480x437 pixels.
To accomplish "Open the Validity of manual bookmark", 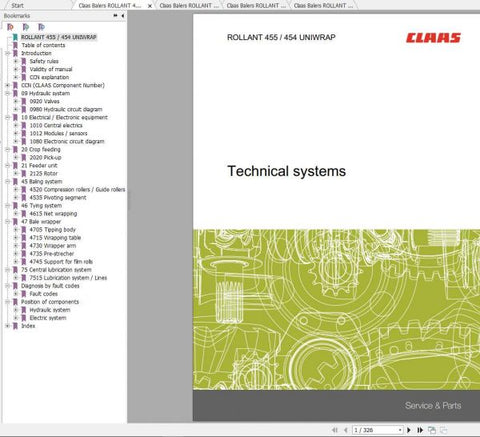I will [51, 69].
